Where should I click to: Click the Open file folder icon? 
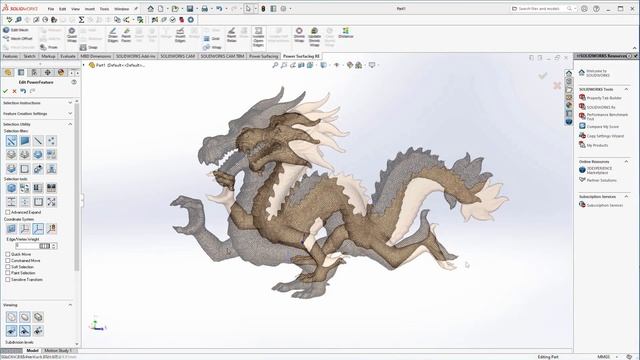point(175,9)
